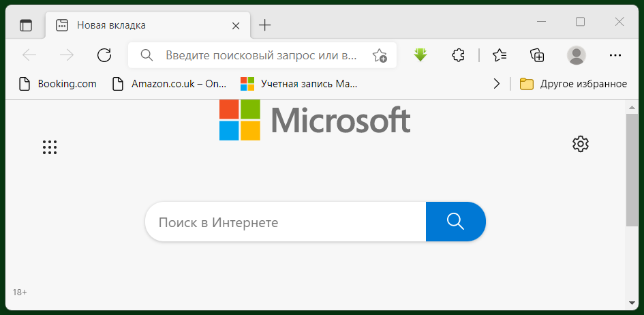Viewport: 644px width, 315px height.
Task: Expand hidden favorites bar chevron
Action: point(497,84)
